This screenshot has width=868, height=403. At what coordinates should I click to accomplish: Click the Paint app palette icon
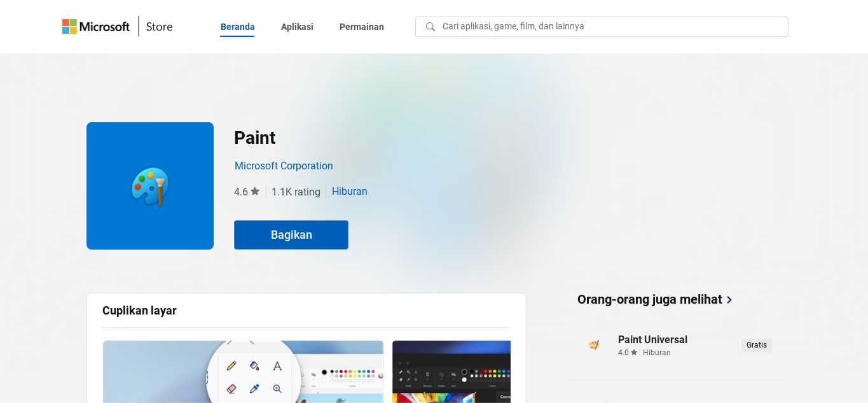[150, 186]
